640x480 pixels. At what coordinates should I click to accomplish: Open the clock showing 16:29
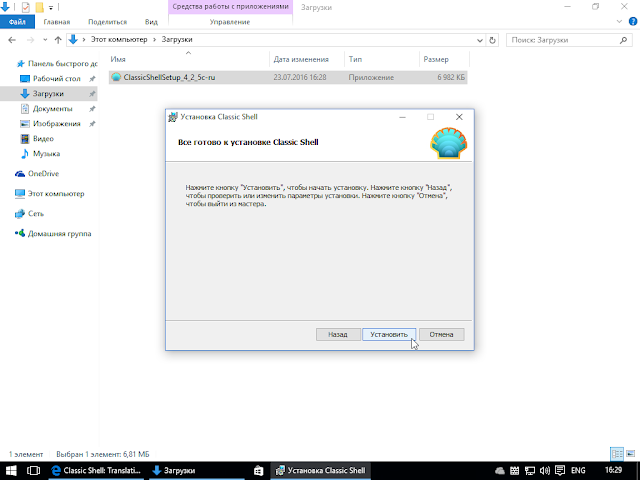pos(613,471)
